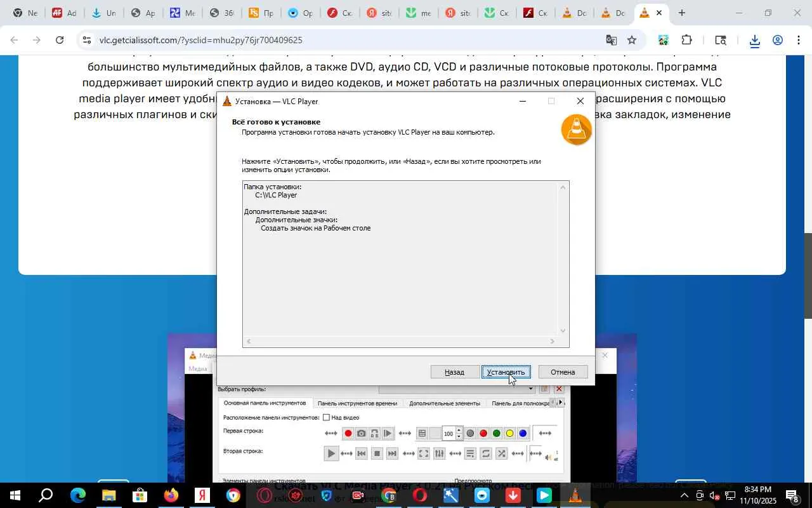812x508 pixels.
Task: Click the webpage vertical scrollbar thumb
Action: coord(808,276)
